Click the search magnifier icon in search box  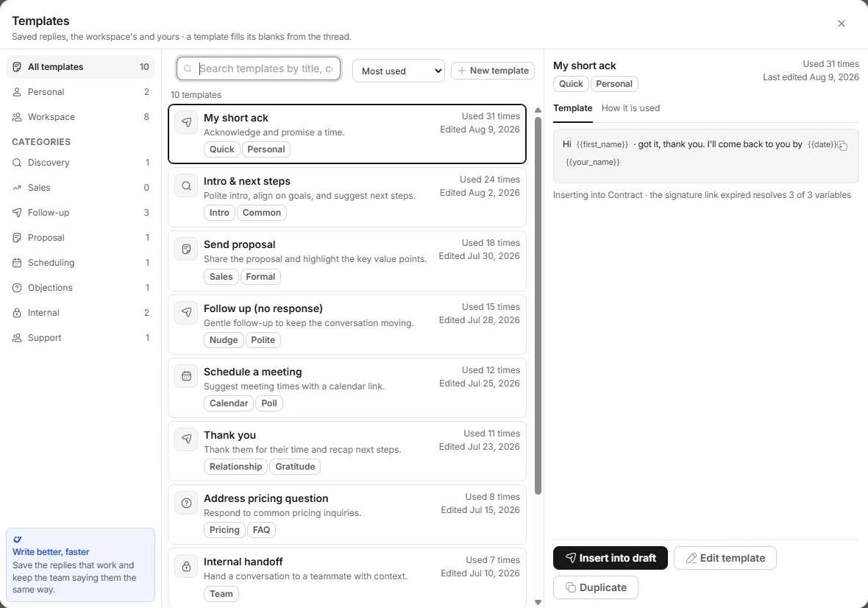[x=188, y=68]
